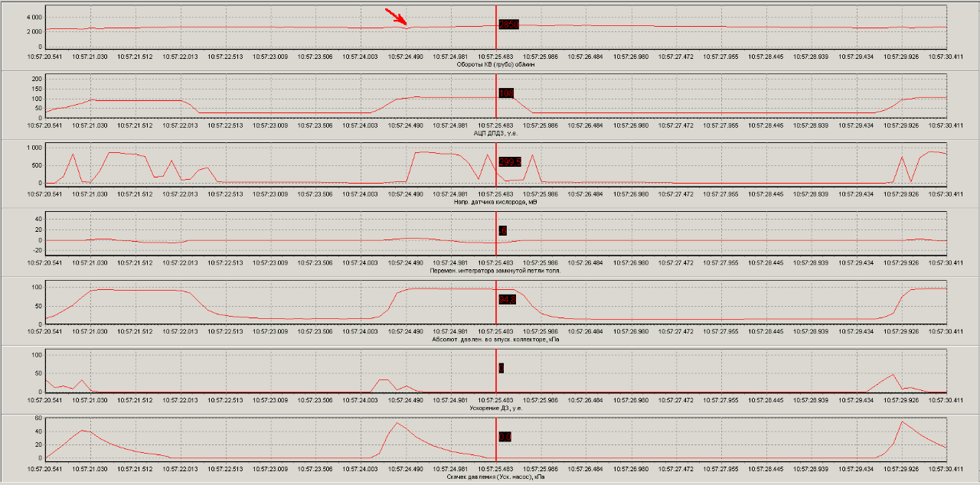Screen dimensions: 980x485
Task: Click the -6 fuel integrator value readout
Action: tap(503, 231)
